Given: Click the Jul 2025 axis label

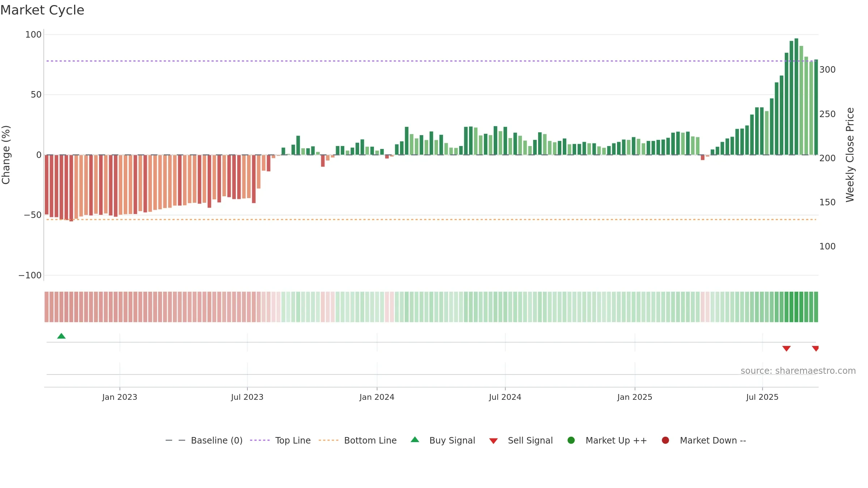Looking at the screenshot, I should 762,397.
